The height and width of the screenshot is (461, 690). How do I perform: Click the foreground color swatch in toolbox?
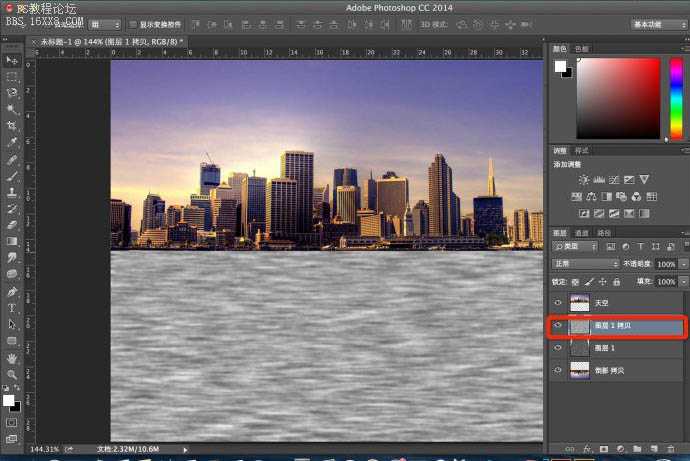[9, 400]
